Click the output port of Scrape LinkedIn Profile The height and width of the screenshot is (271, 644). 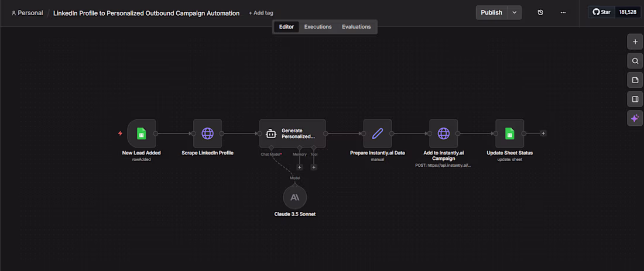click(222, 133)
